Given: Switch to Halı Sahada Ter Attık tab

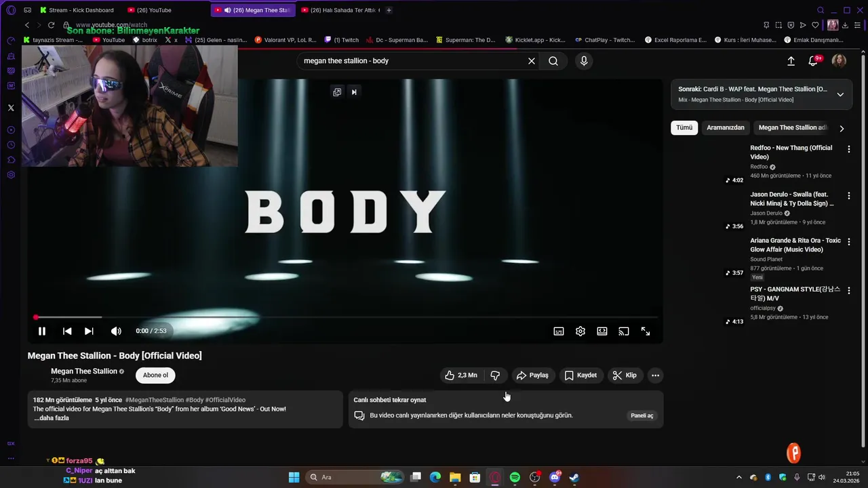Looking at the screenshot, I should point(340,10).
